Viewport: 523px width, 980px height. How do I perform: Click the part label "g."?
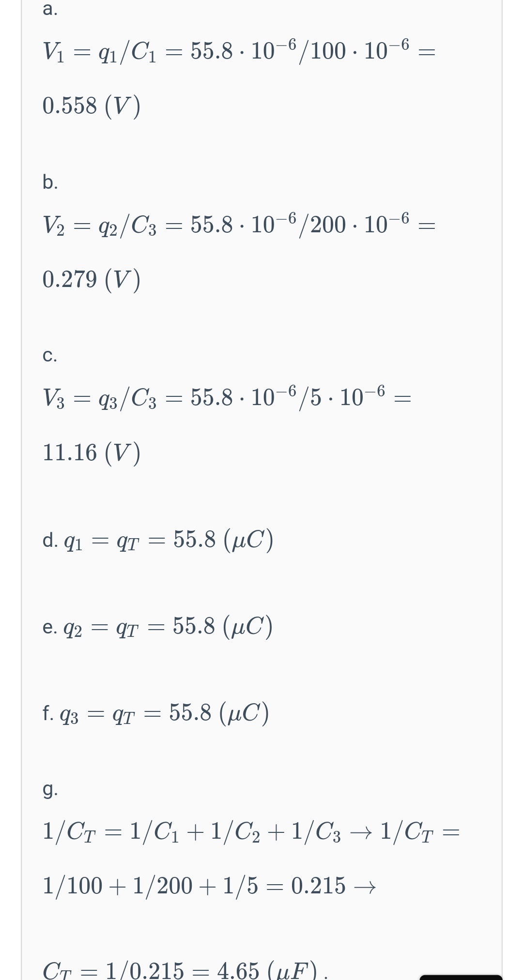pos(50,790)
